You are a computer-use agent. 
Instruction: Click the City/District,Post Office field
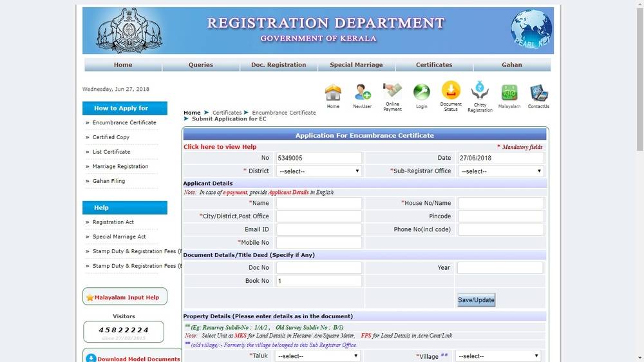319,216
